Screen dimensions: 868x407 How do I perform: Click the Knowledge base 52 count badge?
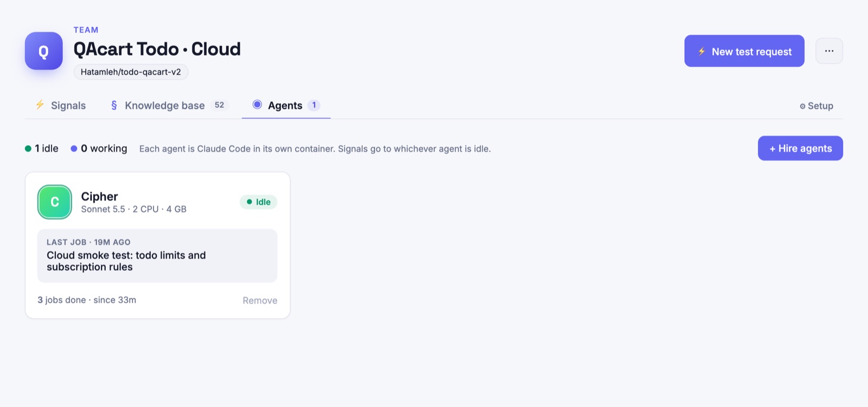pos(219,105)
